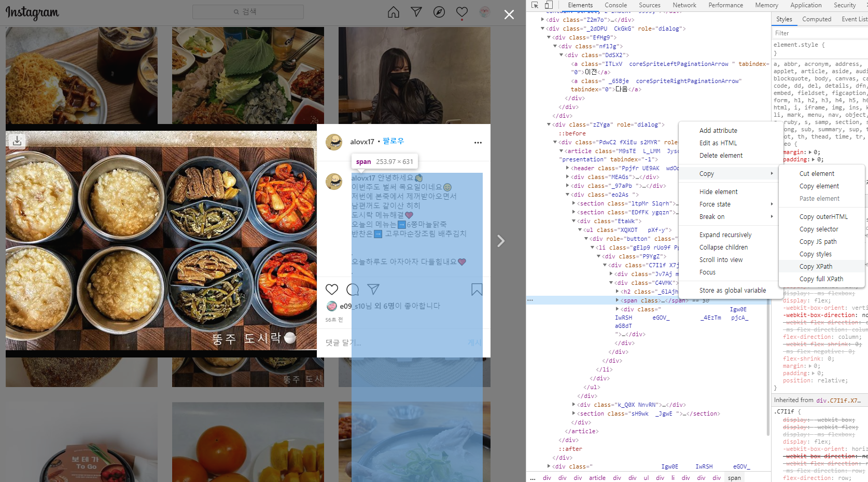Screen dimensions: 868x482
Task: Share post with paper plane icon
Action: pos(373,290)
